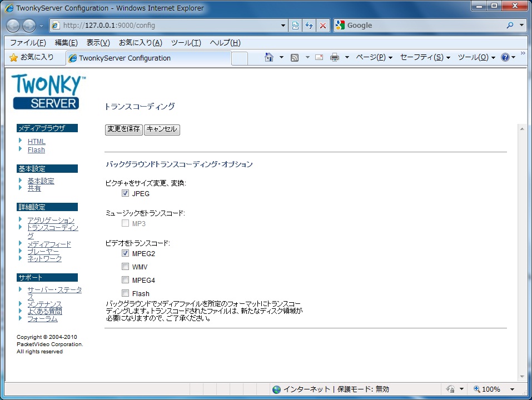Open the Flash media browser link

pos(36,149)
